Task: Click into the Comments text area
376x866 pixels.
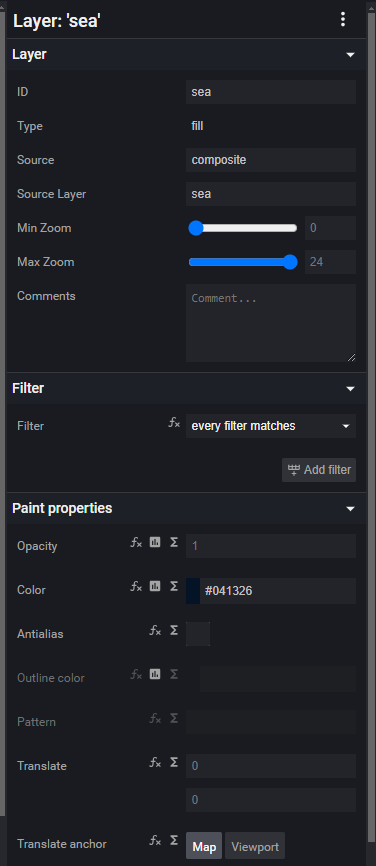Action: coord(271,323)
